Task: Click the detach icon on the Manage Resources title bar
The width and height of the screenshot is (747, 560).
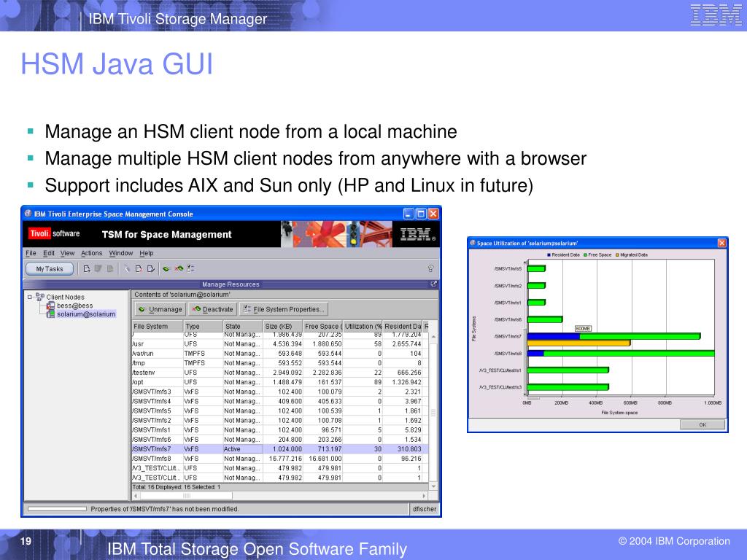Action: point(433,284)
